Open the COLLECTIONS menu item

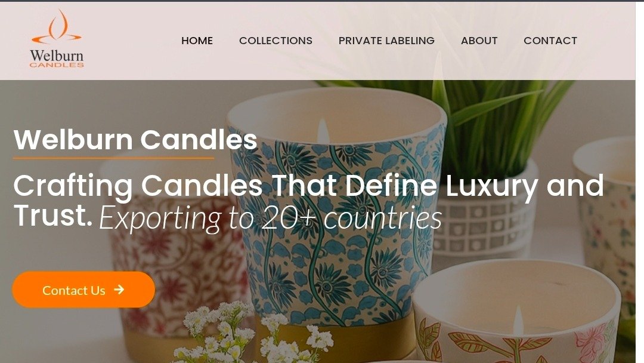pyautogui.click(x=275, y=41)
